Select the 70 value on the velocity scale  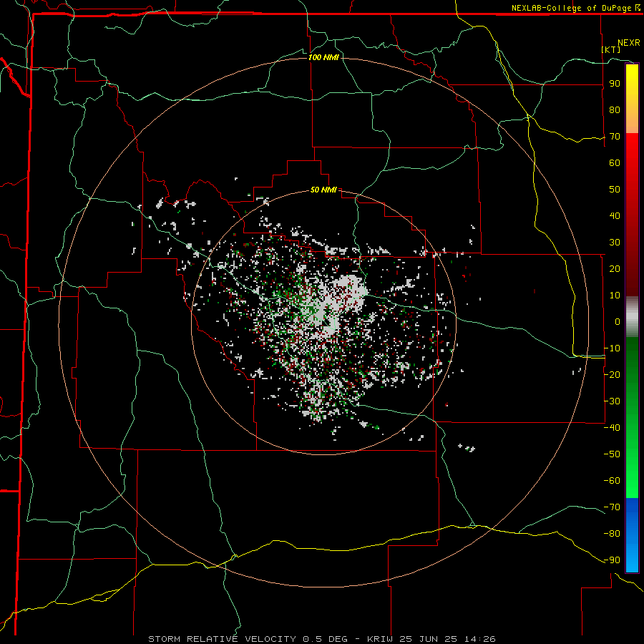(615, 137)
